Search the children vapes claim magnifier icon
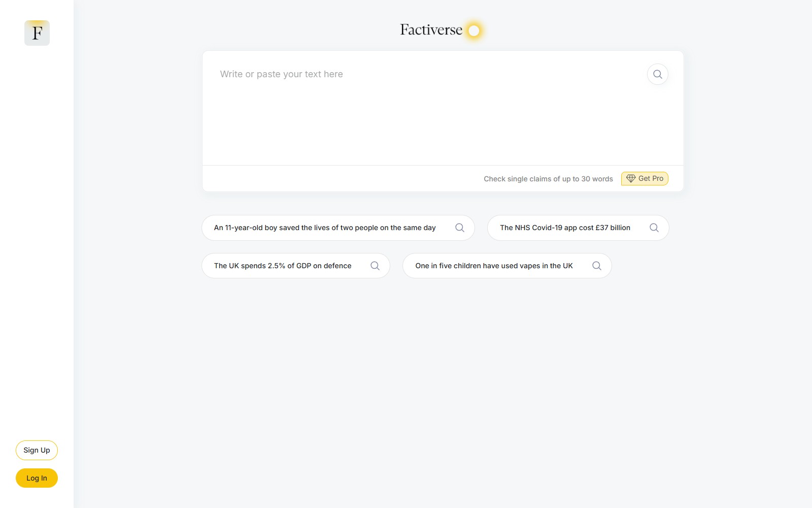812x508 pixels. tap(597, 266)
